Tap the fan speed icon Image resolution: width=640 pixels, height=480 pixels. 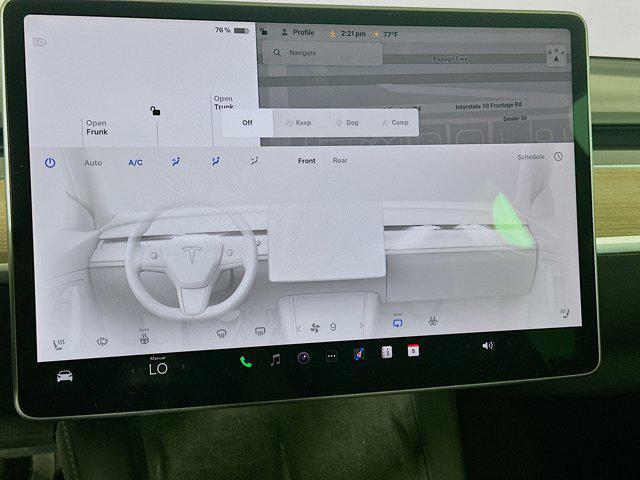pyautogui.click(x=315, y=327)
